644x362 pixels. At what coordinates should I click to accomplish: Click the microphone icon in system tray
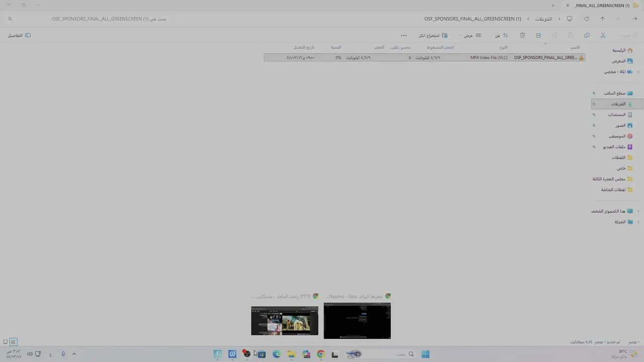tap(63, 354)
